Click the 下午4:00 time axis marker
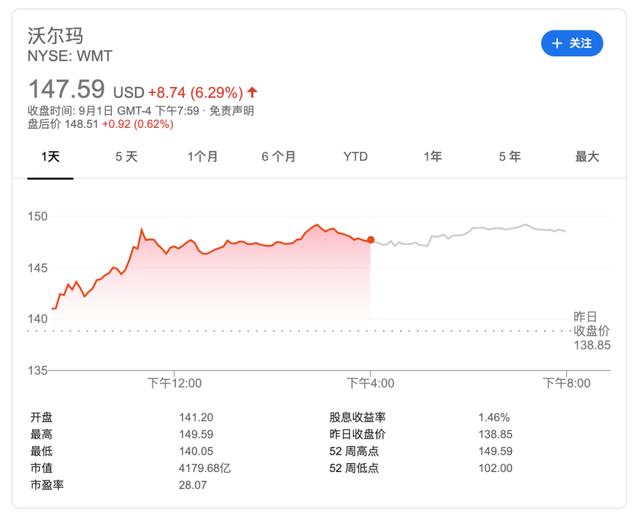The width and height of the screenshot is (640, 517). click(370, 383)
